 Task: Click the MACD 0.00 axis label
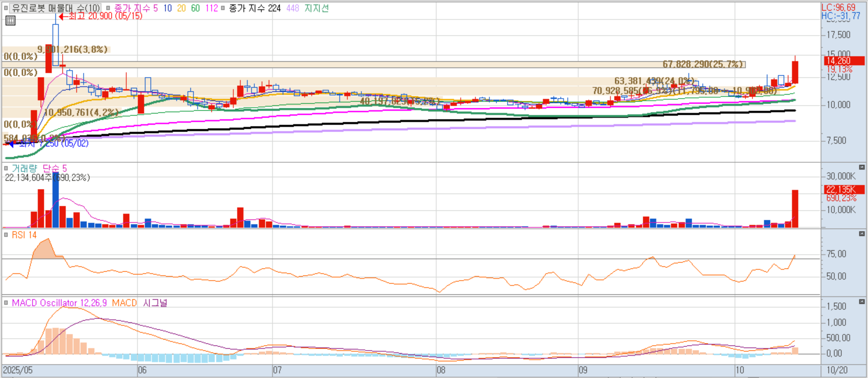pyautogui.click(x=834, y=353)
